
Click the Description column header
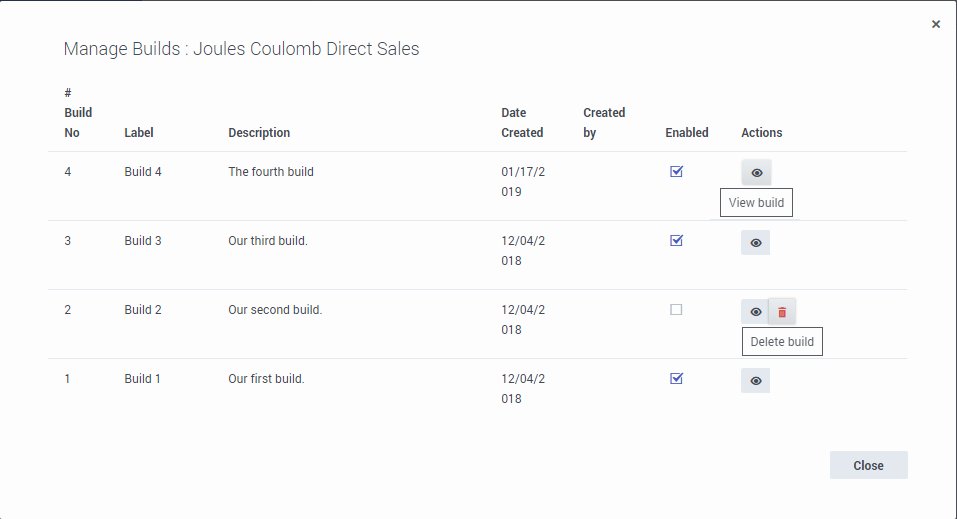(x=259, y=133)
